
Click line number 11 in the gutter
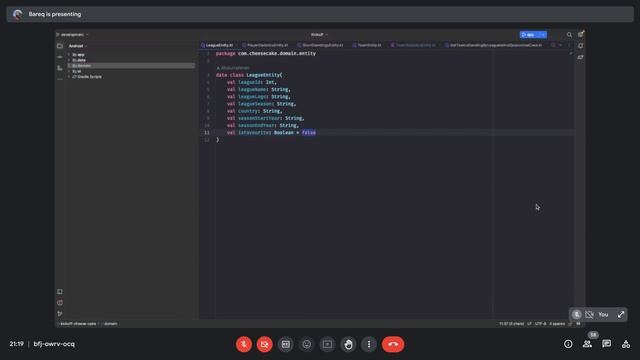[207, 133]
